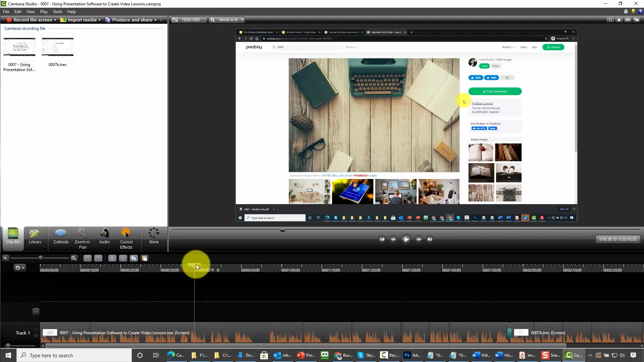Toggle the Track 1 lock icon
Screen dimensions: 644x362
(36, 335)
